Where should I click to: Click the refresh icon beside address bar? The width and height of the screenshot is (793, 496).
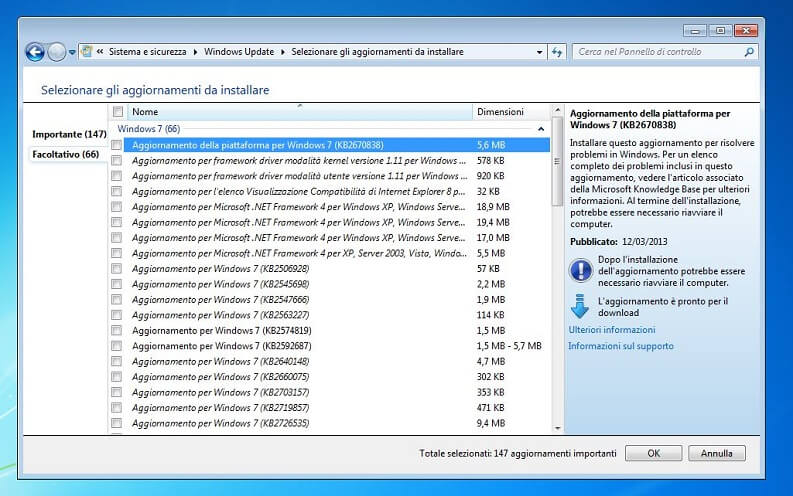tap(557, 52)
